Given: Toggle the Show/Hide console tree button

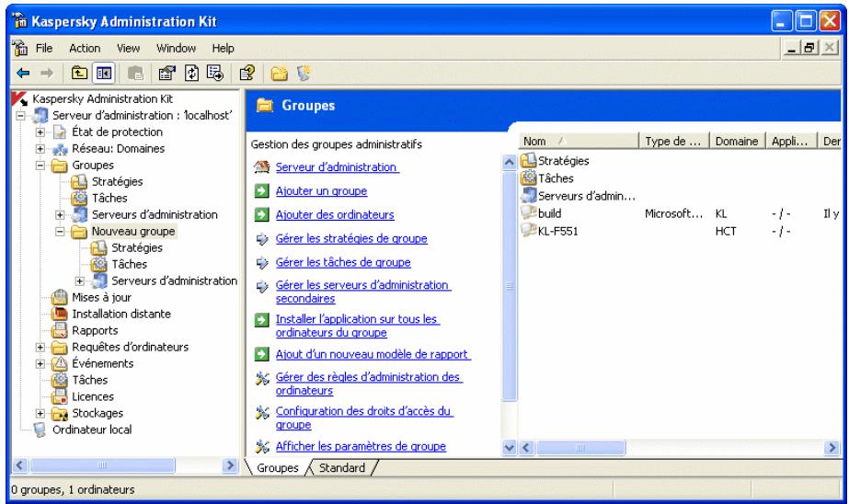Looking at the screenshot, I should [x=103, y=73].
